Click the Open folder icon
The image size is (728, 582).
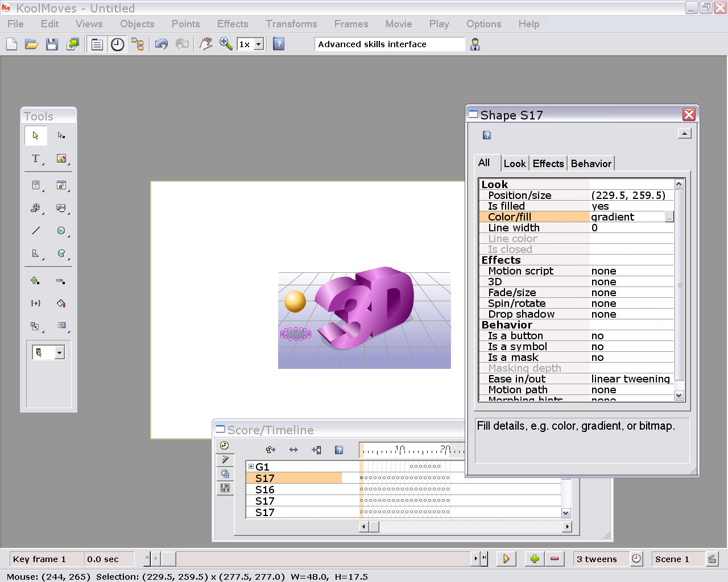coord(31,44)
